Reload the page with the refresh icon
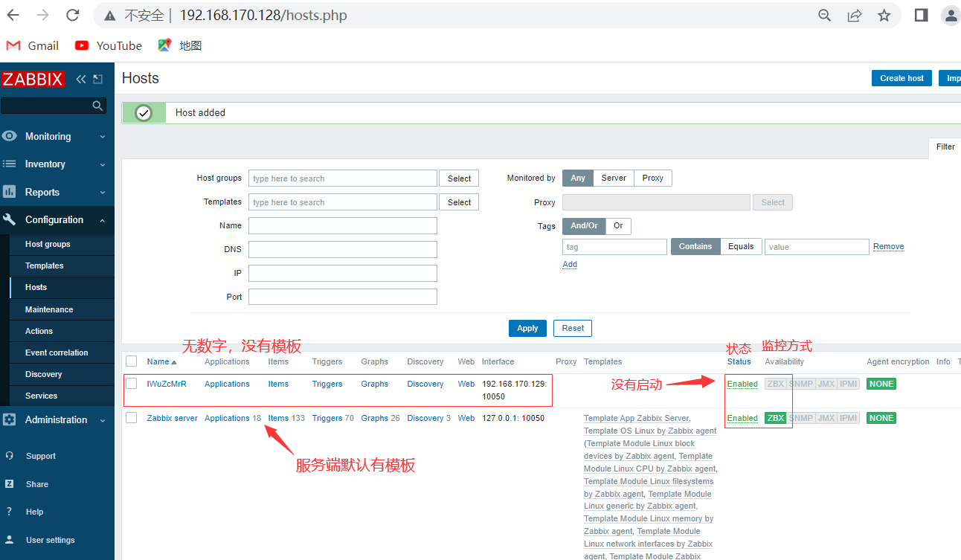961x560 pixels. 73,15
